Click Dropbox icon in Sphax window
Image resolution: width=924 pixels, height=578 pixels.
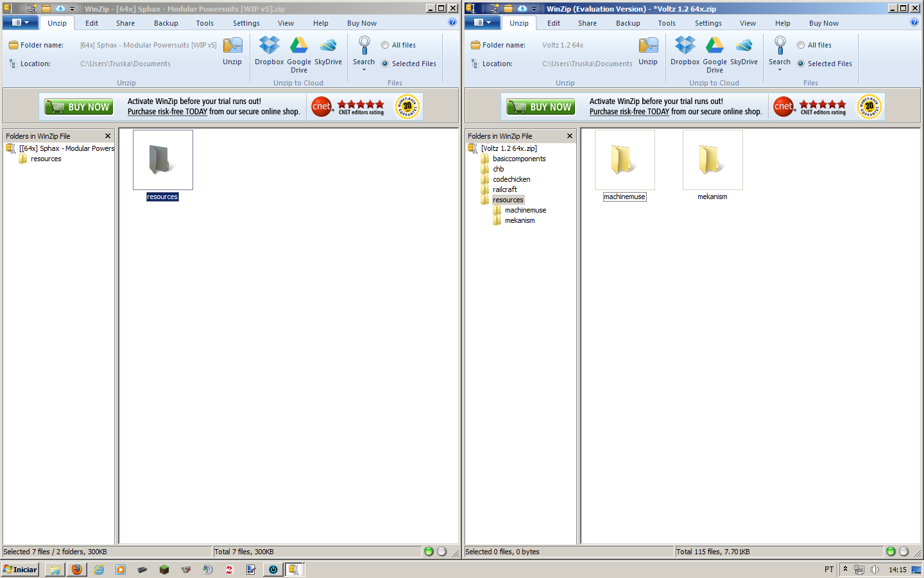269,45
